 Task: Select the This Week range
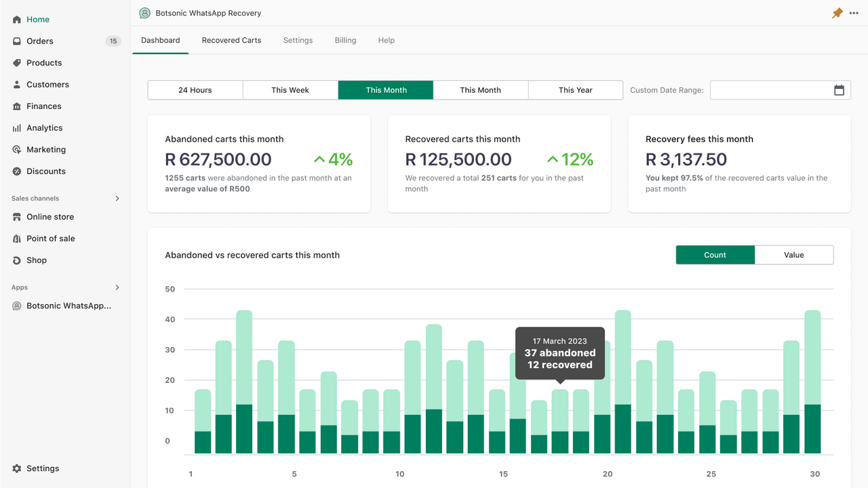(290, 90)
